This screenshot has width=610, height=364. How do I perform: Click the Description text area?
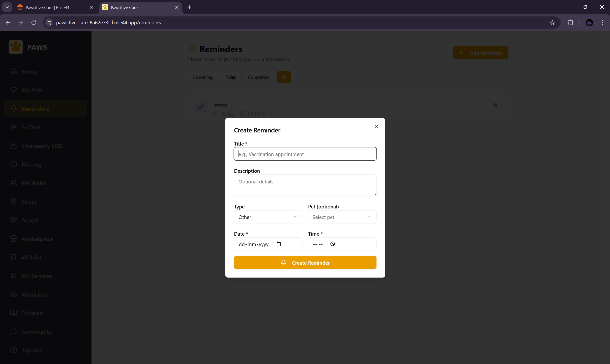[x=305, y=185]
